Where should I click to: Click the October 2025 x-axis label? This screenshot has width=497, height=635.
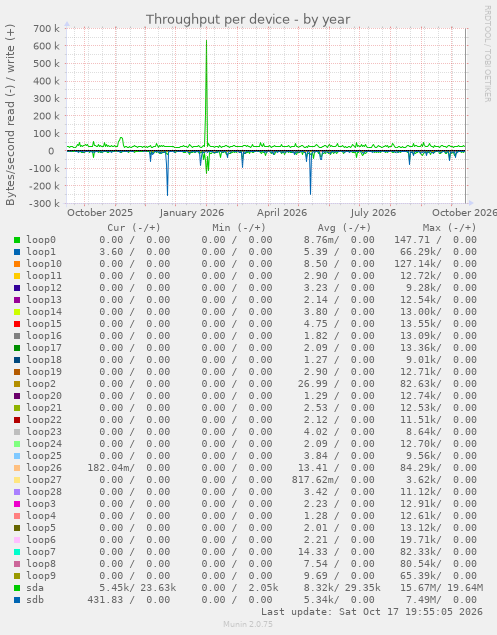coord(100,213)
